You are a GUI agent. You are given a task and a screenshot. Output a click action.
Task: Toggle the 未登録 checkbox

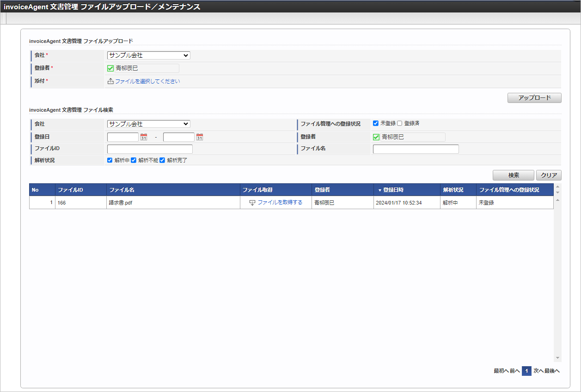[x=376, y=123]
